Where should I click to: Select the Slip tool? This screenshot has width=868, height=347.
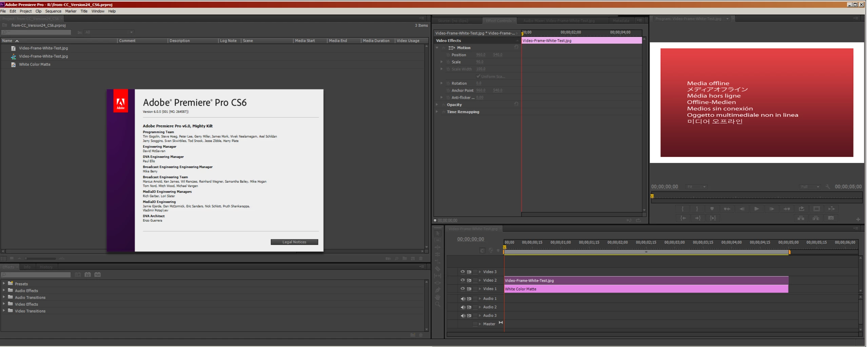point(437,276)
